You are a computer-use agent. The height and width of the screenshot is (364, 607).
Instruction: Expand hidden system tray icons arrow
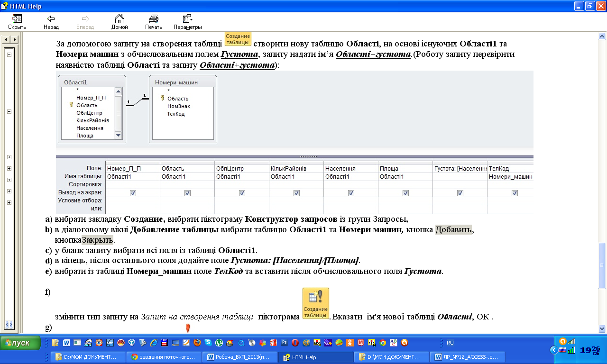(553, 350)
